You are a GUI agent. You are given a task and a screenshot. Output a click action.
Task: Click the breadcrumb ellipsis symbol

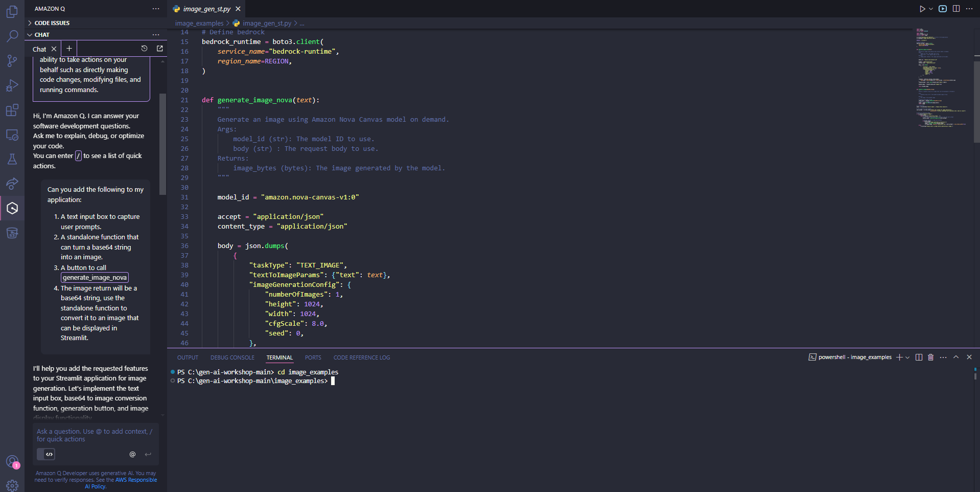pos(302,23)
